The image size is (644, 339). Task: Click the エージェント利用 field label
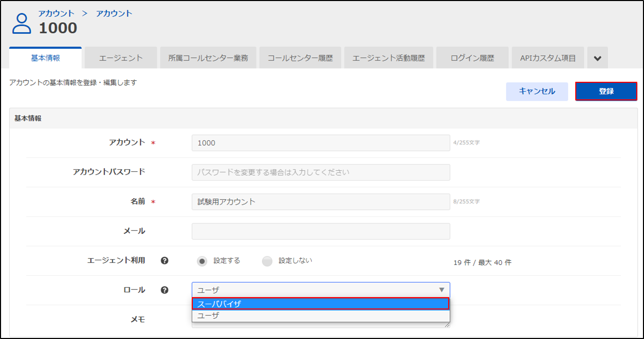116,260
